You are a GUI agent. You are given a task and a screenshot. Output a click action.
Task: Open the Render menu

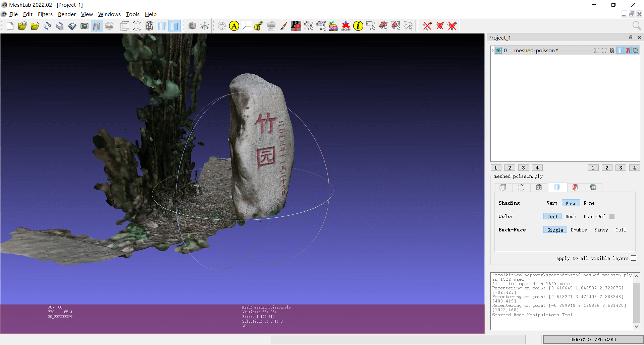coord(67,14)
